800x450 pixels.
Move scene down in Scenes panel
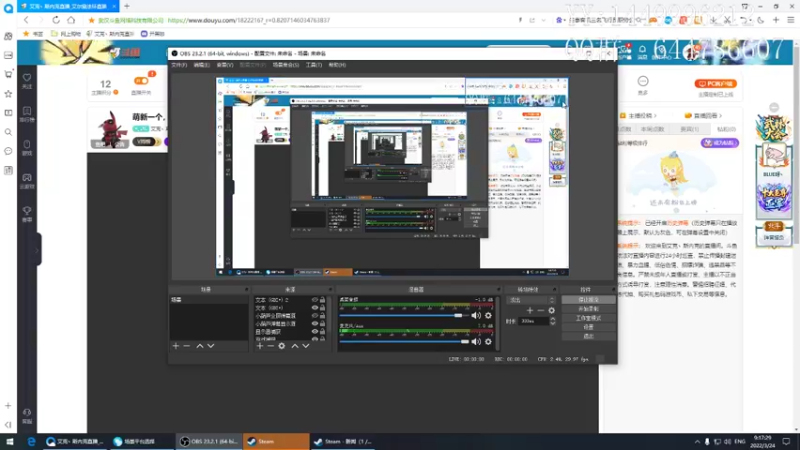211,346
